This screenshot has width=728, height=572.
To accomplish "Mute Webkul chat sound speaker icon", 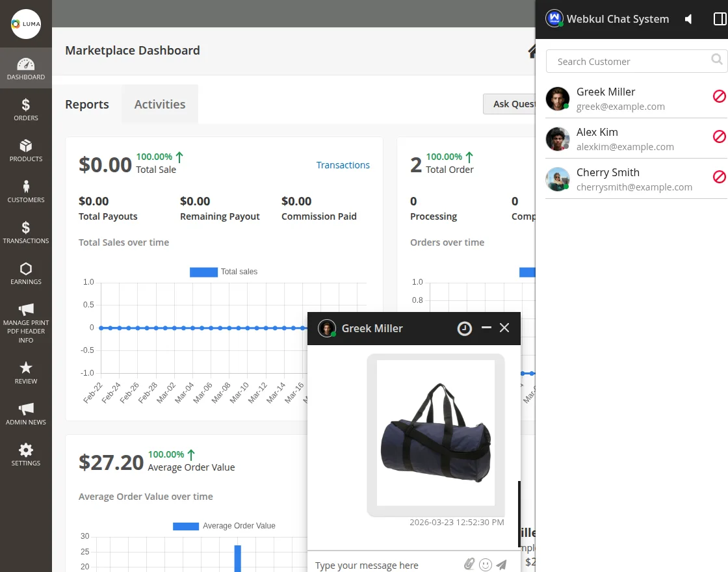I will [688, 19].
